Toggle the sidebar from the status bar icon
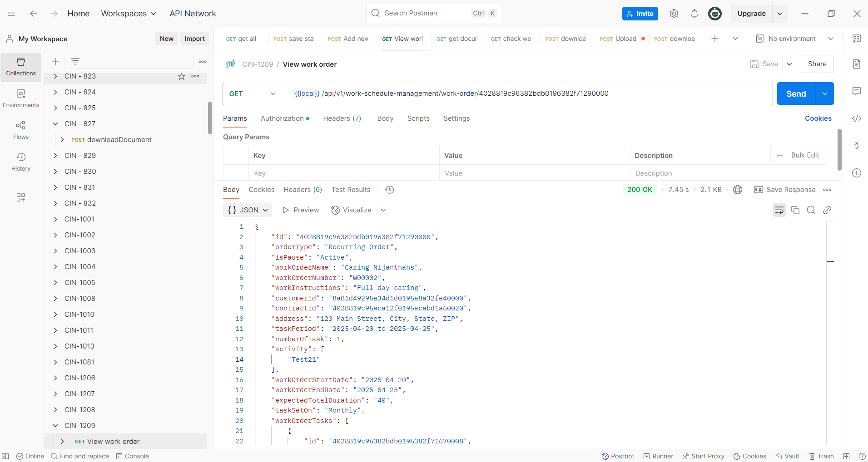The image size is (868, 462). click(5, 456)
